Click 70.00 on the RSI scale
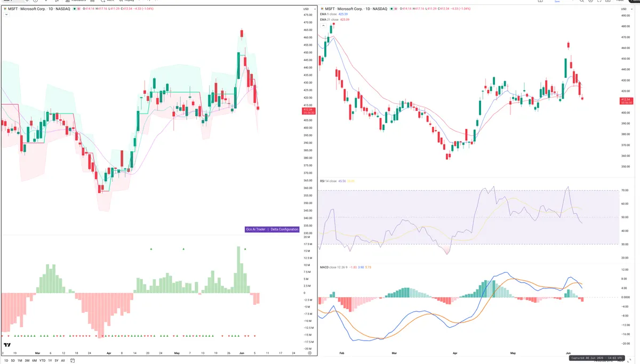This screenshot has width=640, height=364. tap(625, 190)
